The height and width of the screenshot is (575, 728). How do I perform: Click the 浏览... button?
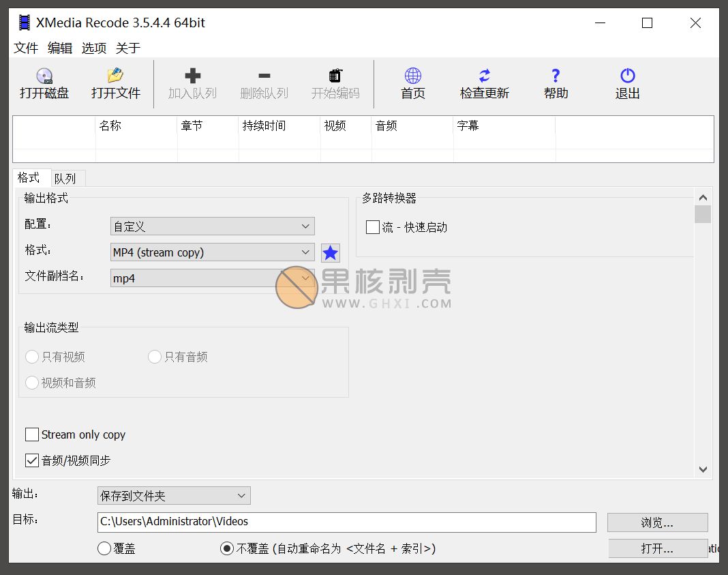pyautogui.click(x=657, y=522)
